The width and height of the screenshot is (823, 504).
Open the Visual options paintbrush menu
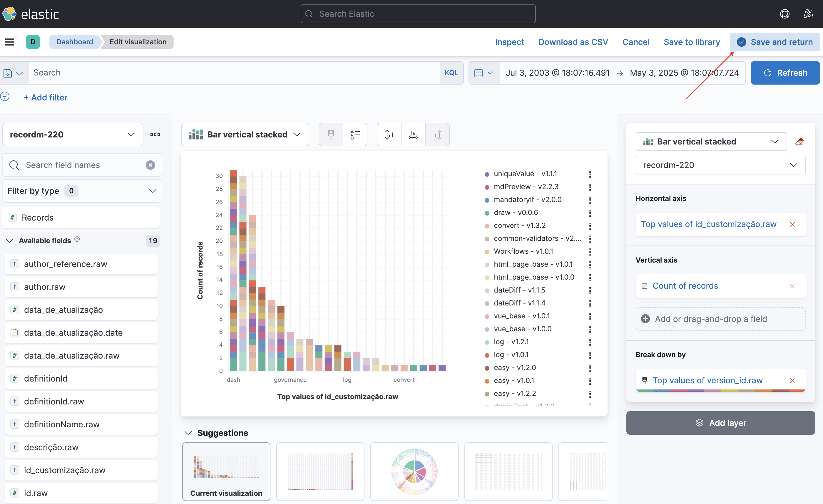click(331, 135)
